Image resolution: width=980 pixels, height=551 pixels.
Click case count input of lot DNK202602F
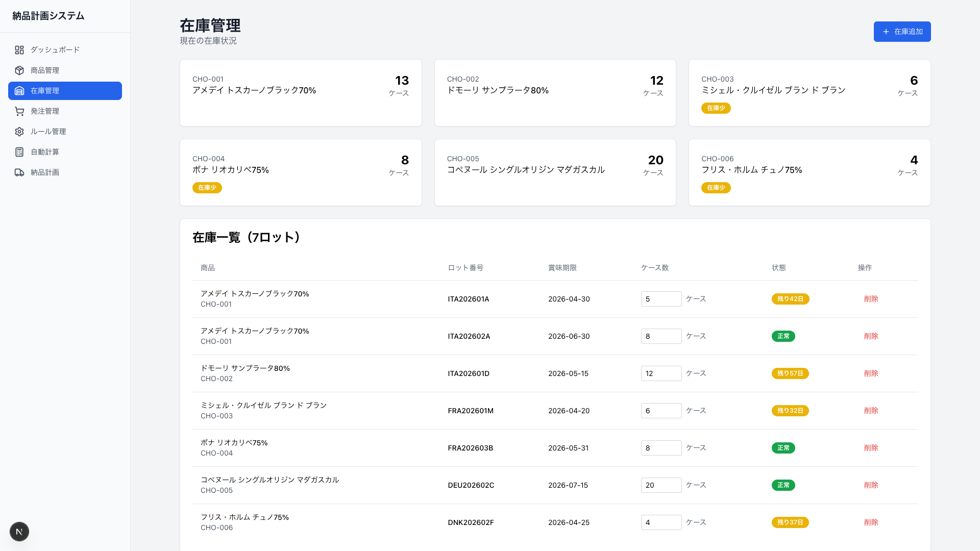tap(661, 522)
